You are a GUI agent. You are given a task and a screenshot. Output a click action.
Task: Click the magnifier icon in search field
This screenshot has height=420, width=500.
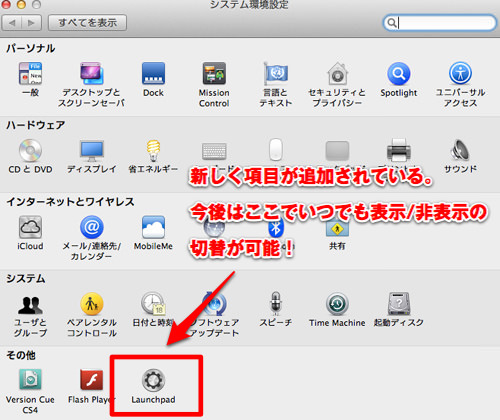(x=392, y=23)
